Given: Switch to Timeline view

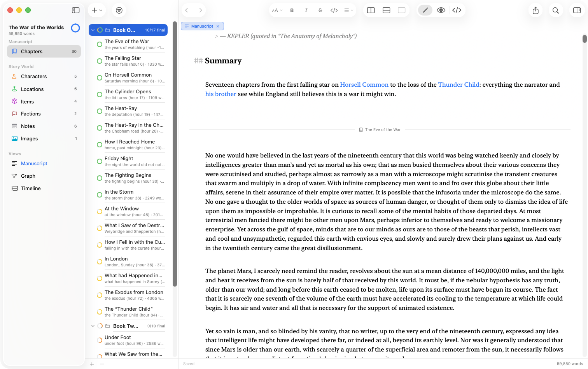Looking at the screenshot, I should click(44, 189).
